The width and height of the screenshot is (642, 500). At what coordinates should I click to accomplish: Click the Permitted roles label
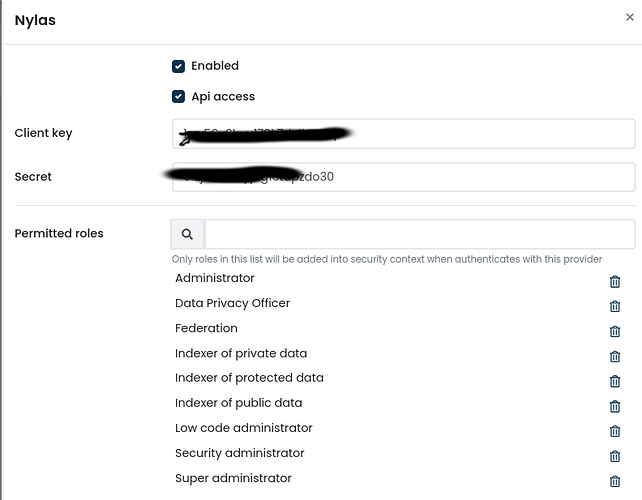click(59, 233)
